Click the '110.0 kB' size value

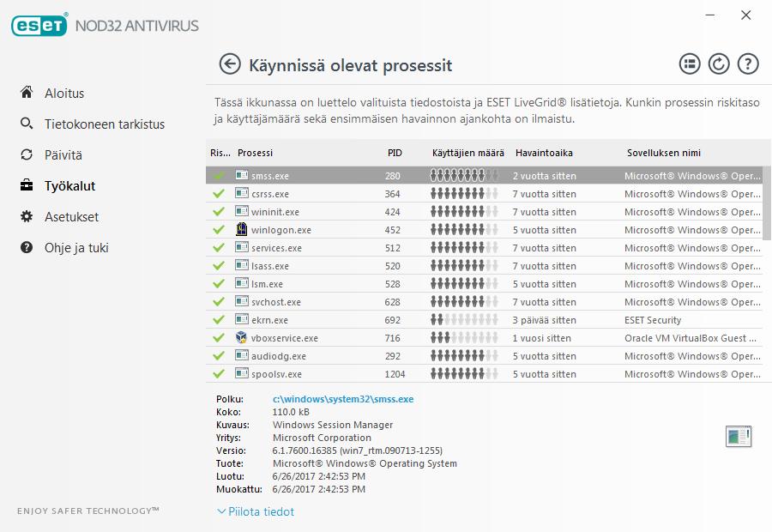[x=291, y=412]
